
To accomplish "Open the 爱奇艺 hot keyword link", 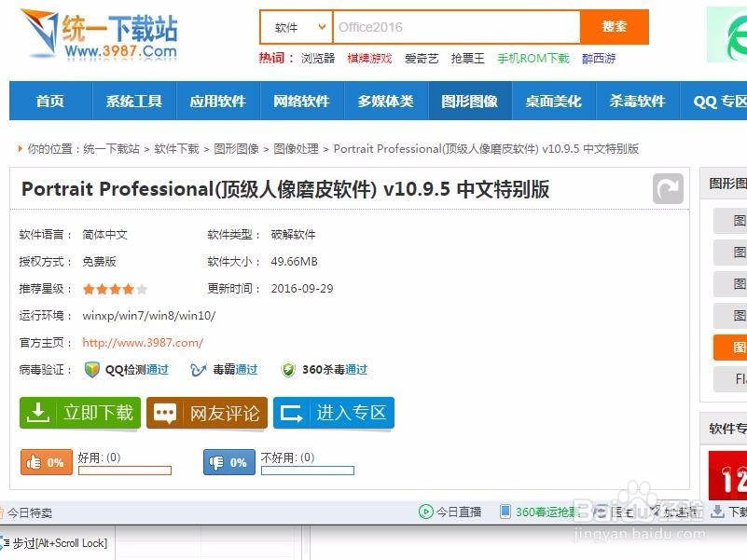I will pos(422,59).
